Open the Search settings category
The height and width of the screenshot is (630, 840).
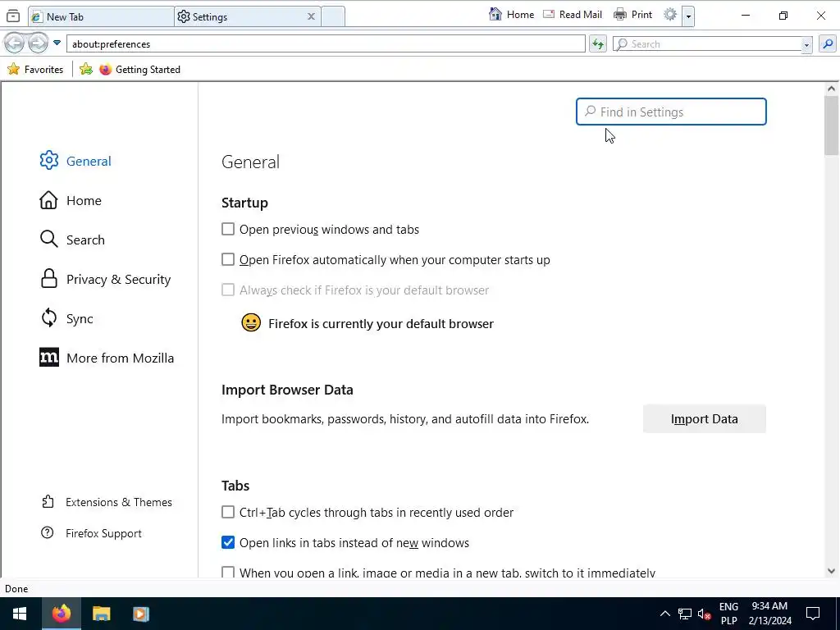click(72, 240)
